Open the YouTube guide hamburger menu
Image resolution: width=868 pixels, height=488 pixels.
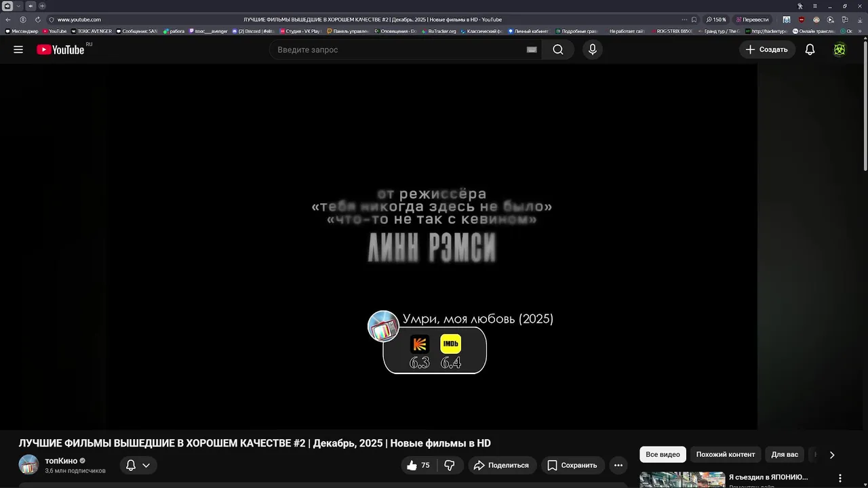click(x=18, y=49)
